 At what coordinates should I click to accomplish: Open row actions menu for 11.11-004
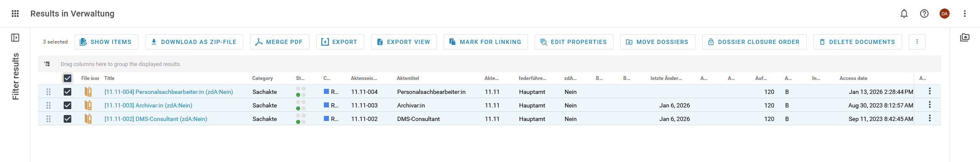tap(930, 91)
